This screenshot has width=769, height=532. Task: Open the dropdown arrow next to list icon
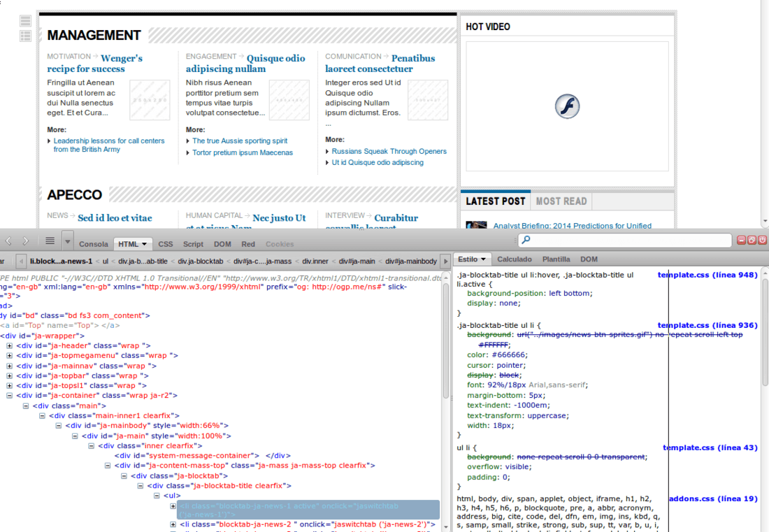(68, 241)
